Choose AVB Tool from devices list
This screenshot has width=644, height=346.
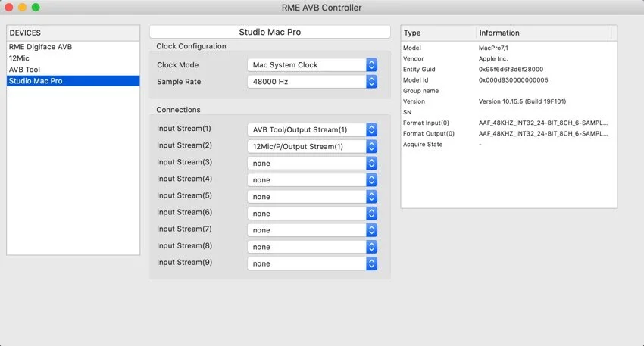(73, 70)
